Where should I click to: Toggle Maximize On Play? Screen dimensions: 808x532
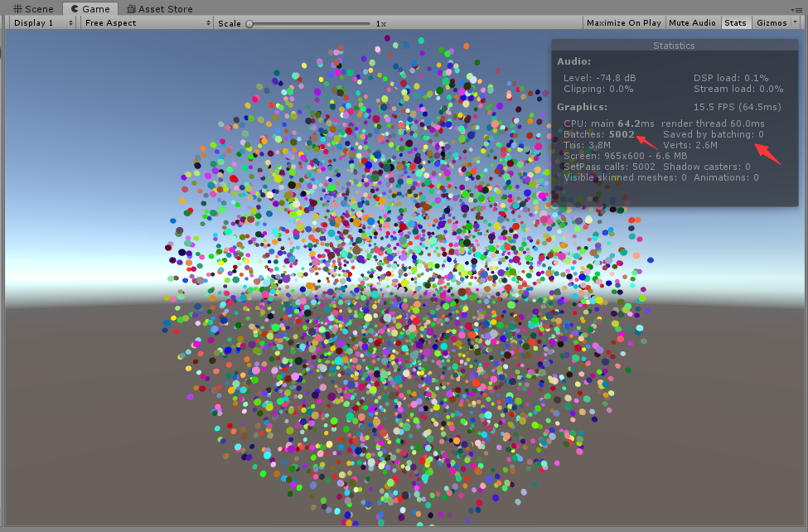[x=623, y=22]
